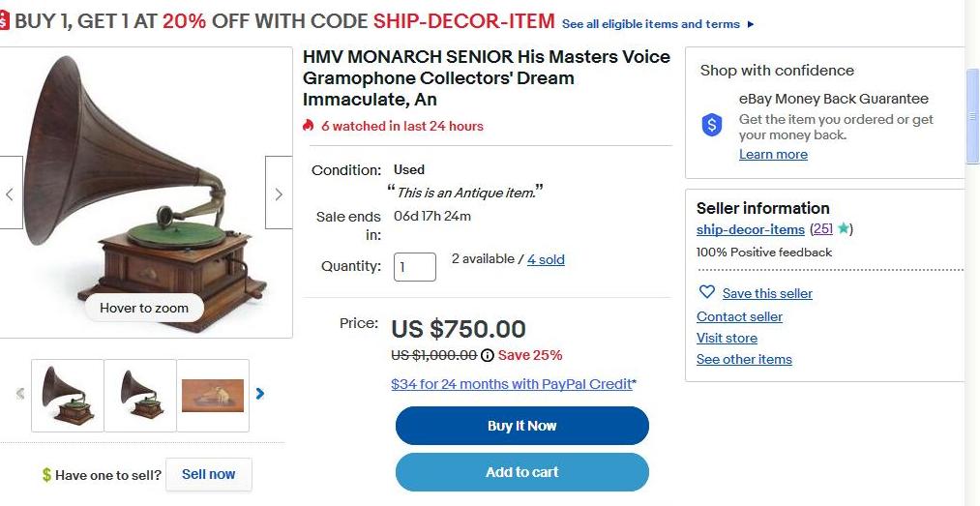This screenshot has height=506, width=980.
Task: Show previous product image with left arrow
Action: tap(10, 193)
